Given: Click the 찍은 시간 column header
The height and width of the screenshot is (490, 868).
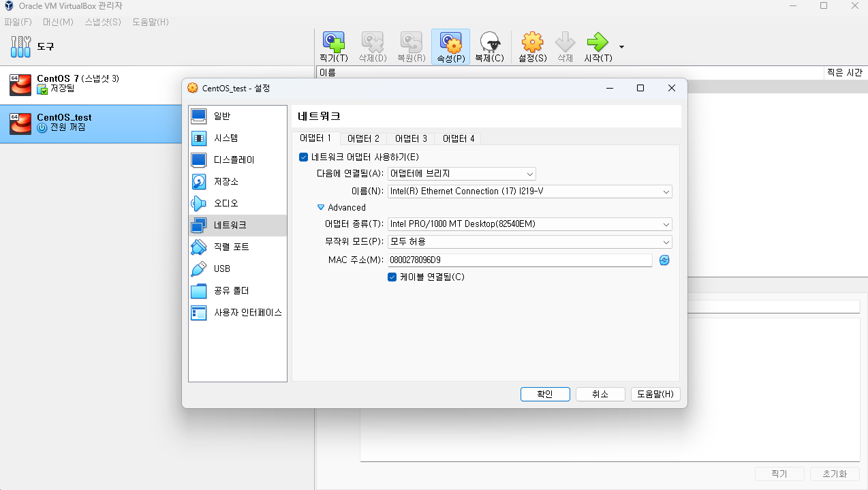Looking at the screenshot, I should click(845, 72).
